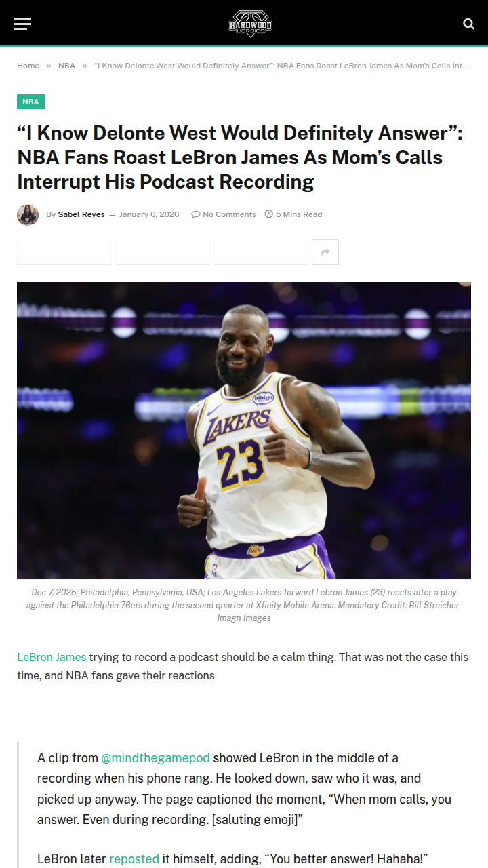Click the article headline title
Screen dimensions: 488x868
(x=240, y=157)
